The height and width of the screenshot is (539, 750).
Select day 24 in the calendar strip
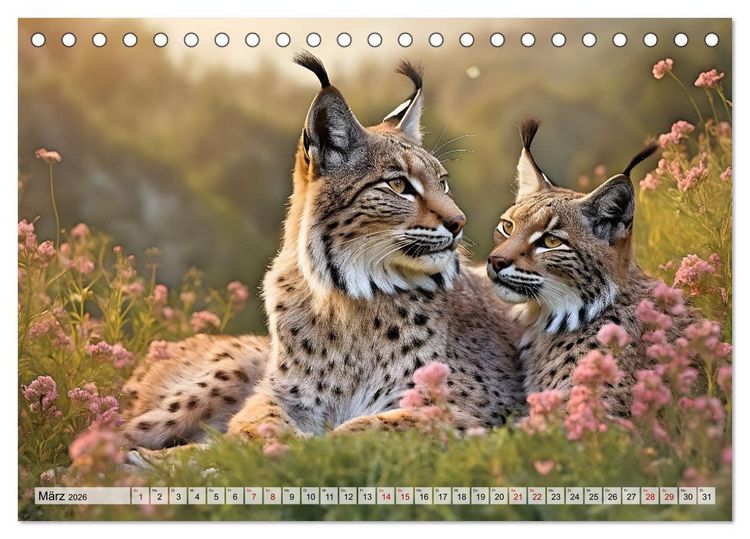574,496
